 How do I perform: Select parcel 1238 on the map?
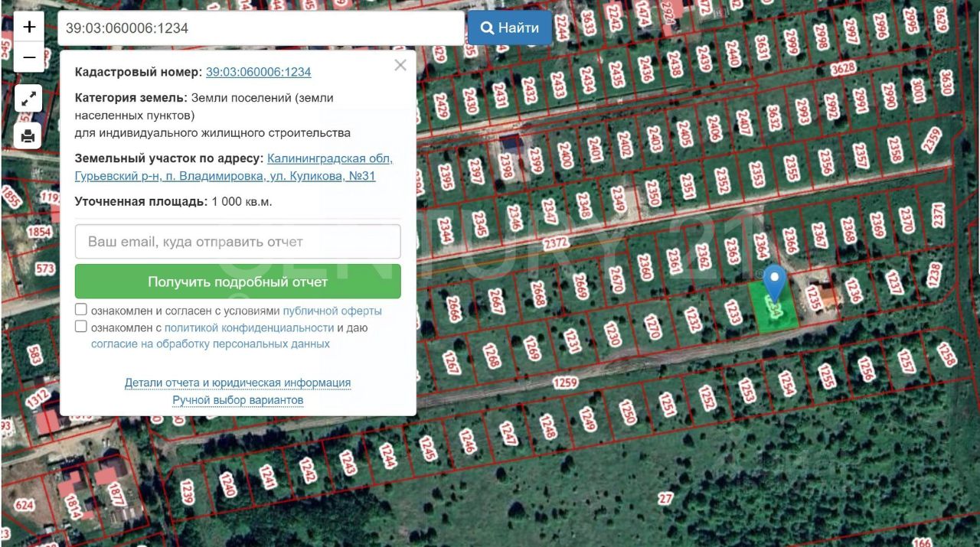[934, 273]
